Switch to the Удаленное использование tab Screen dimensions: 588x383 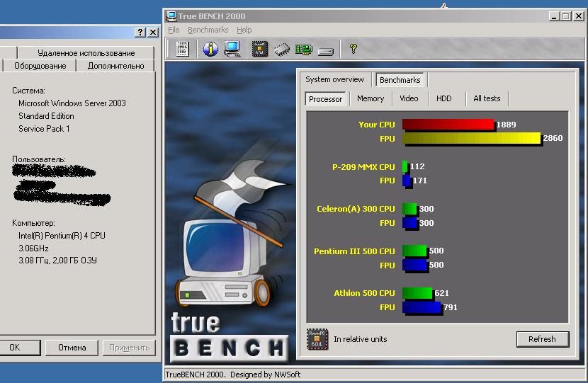(x=86, y=53)
